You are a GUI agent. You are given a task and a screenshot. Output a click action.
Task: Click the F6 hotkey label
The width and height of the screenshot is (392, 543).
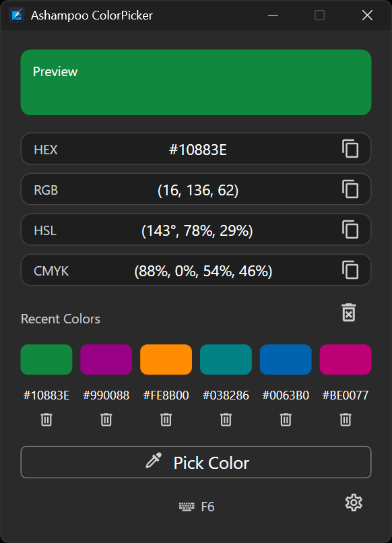pos(207,507)
